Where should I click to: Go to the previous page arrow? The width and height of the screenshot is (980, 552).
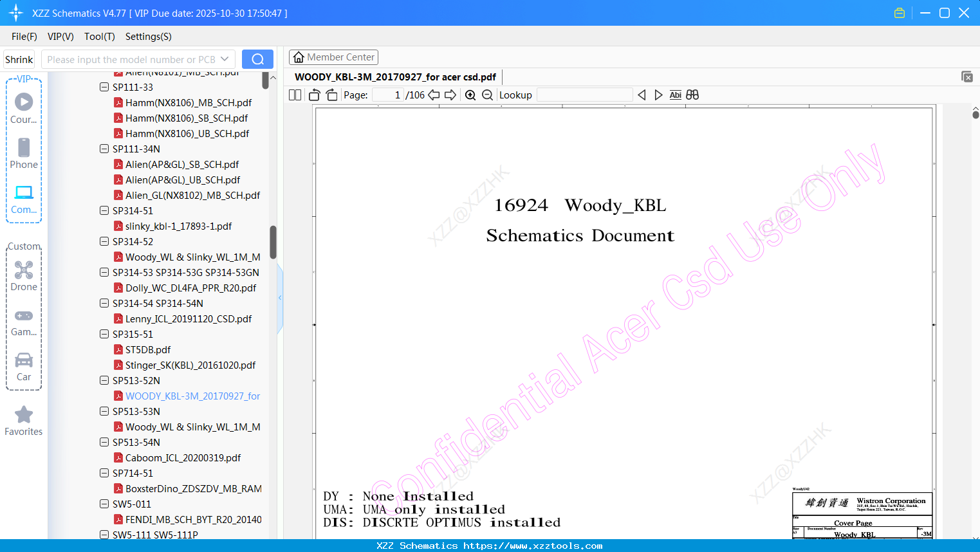pyautogui.click(x=434, y=95)
